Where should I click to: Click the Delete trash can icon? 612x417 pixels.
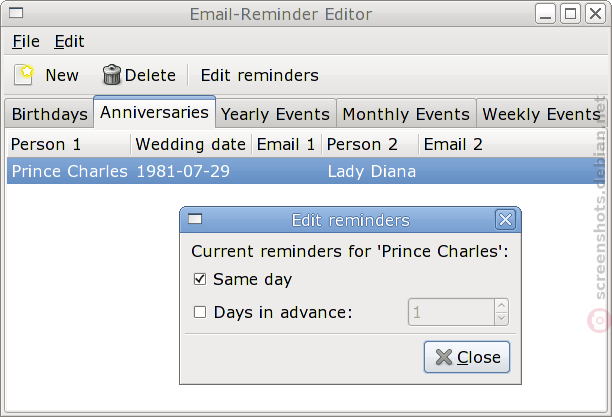click(112, 75)
